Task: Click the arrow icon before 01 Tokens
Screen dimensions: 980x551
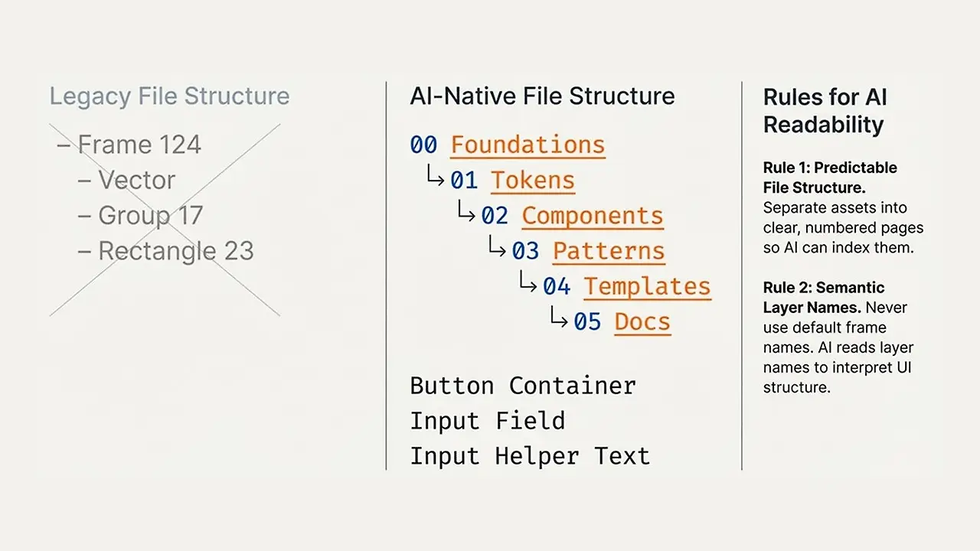Action: [x=436, y=177]
